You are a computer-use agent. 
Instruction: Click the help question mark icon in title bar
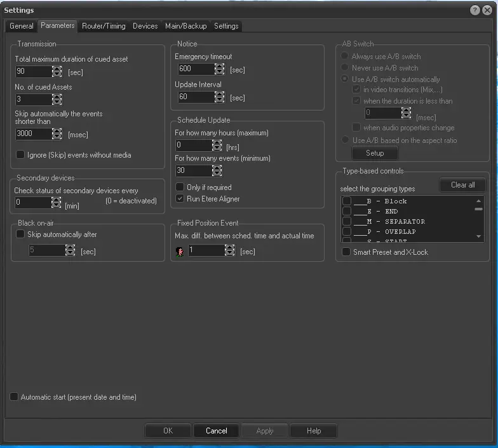[x=474, y=10]
